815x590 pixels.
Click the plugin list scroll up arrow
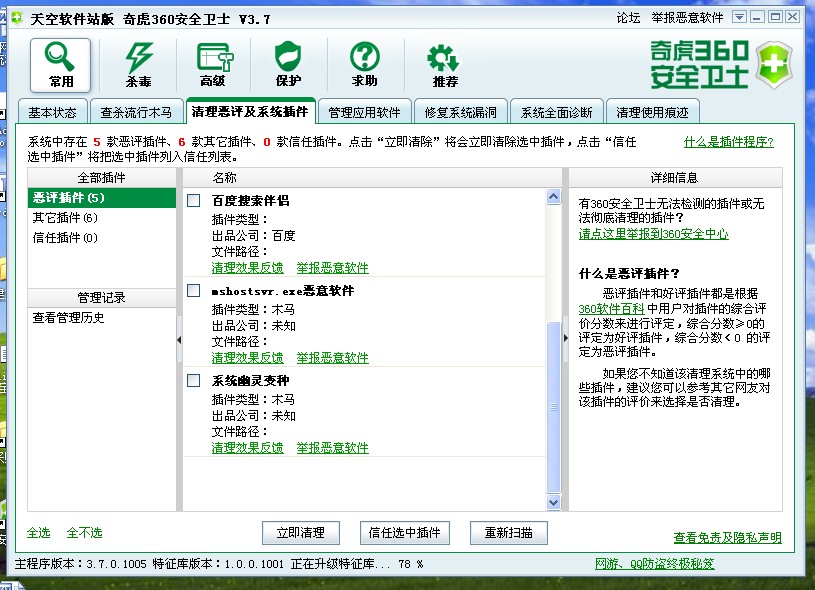554,196
